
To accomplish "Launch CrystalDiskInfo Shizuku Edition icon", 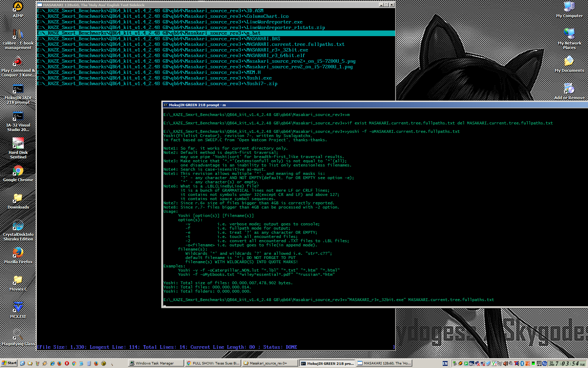I will click(x=18, y=231).
